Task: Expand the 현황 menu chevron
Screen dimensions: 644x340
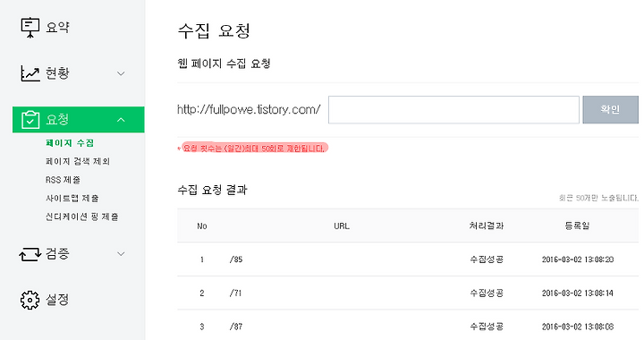Action: [121, 74]
